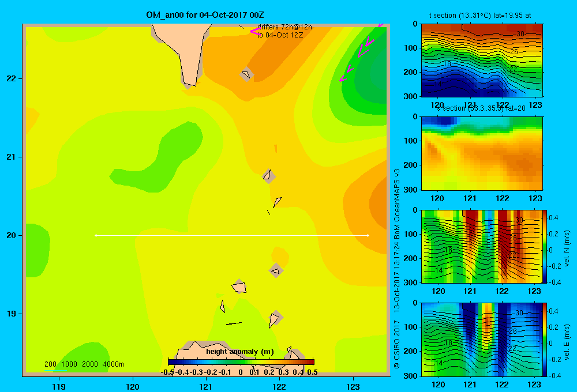Select the right endpoint of the white section line
Viewport: 577px width, 392px height.
368,235
